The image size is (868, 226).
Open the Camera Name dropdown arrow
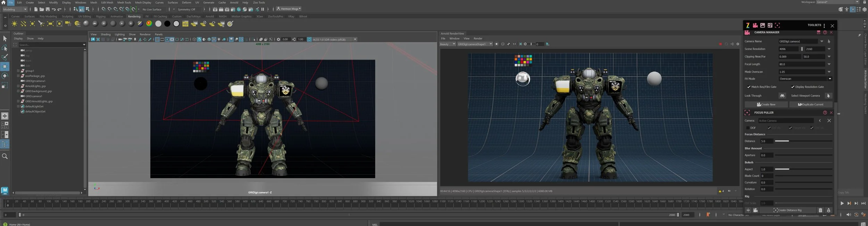[822, 41]
